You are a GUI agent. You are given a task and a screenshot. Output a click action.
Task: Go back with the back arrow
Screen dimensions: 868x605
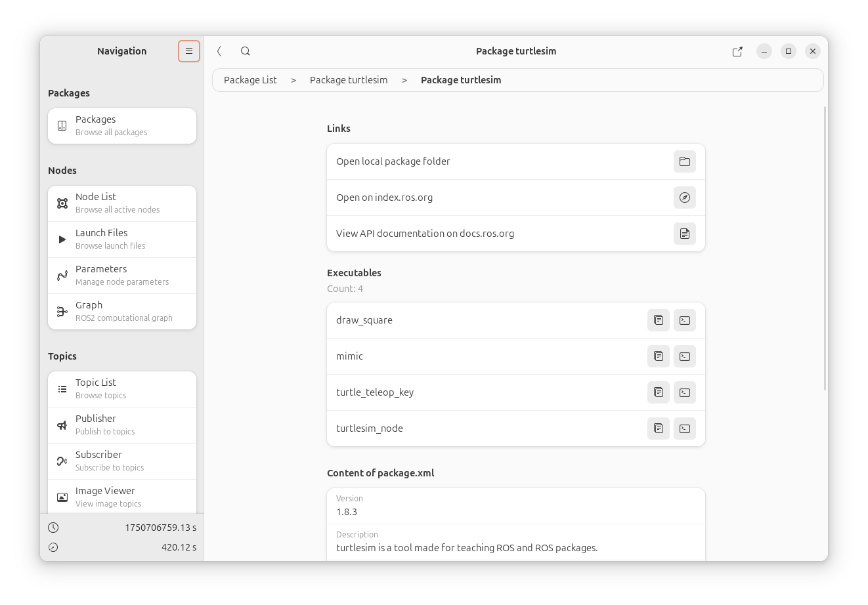(219, 51)
